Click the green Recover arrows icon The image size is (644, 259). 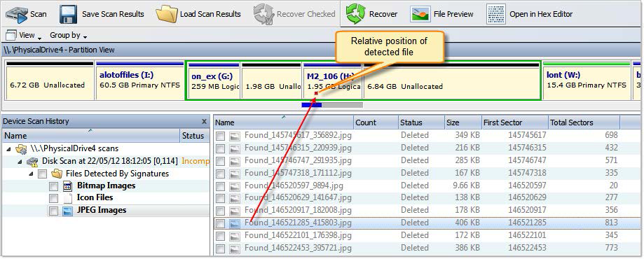coord(355,14)
